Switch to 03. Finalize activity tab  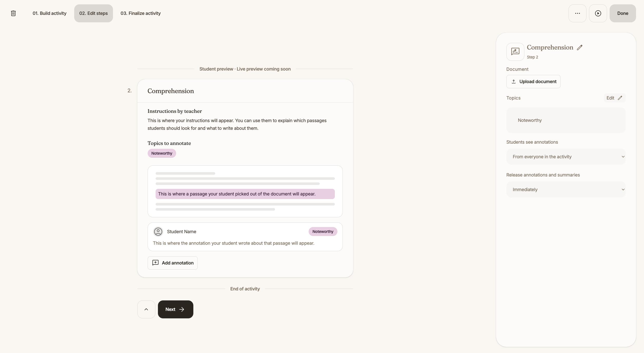pos(140,13)
